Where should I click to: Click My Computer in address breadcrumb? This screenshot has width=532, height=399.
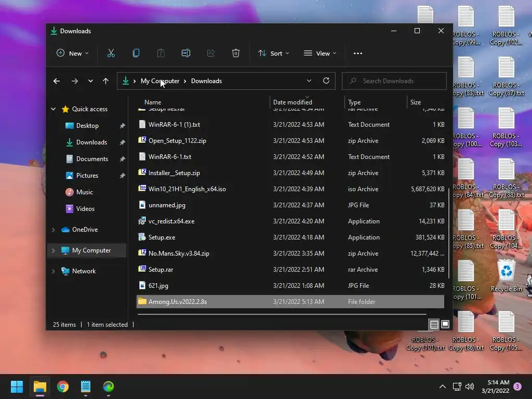(x=160, y=81)
